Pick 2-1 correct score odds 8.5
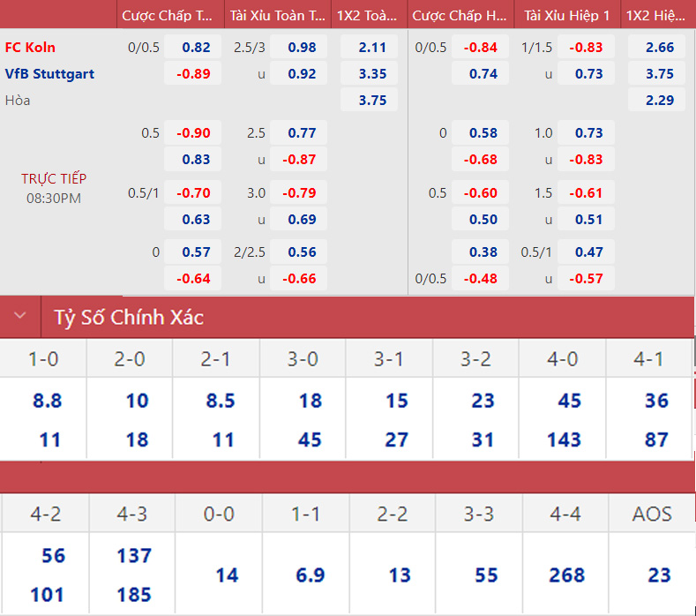 pyautogui.click(x=220, y=401)
